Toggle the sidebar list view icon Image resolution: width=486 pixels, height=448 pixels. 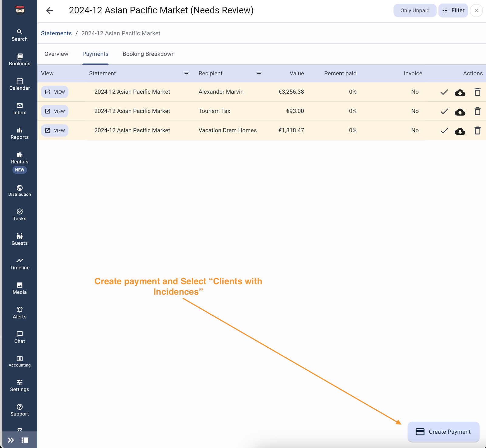[25, 440]
